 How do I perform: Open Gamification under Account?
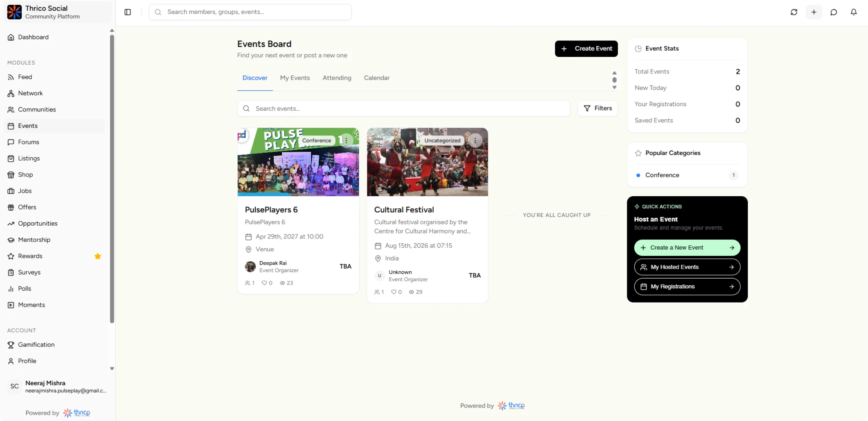(55, 345)
